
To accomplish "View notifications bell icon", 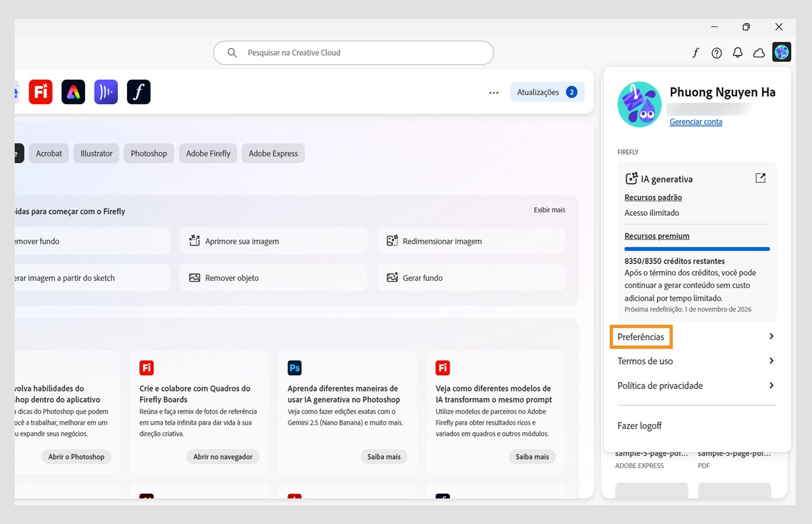I will pos(737,53).
